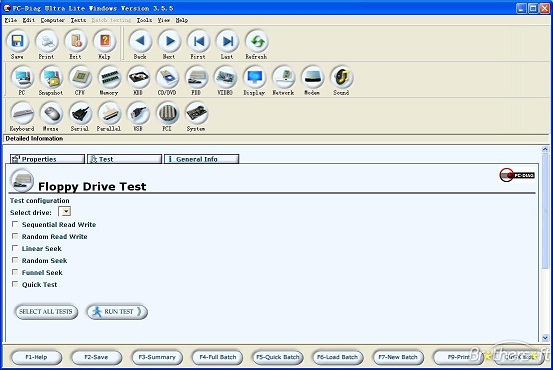Select the Memory module icon

[109, 77]
